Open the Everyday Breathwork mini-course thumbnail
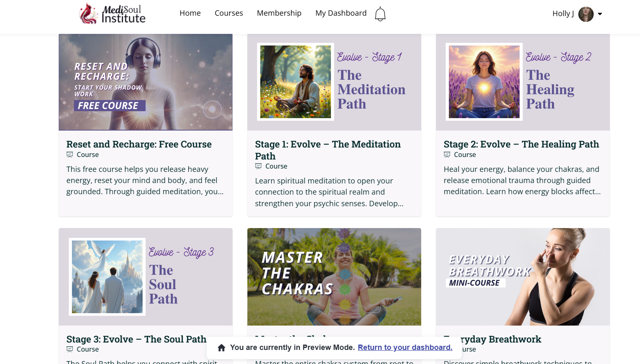The width and height of the screenshot is (640, 364). (523, 276)
